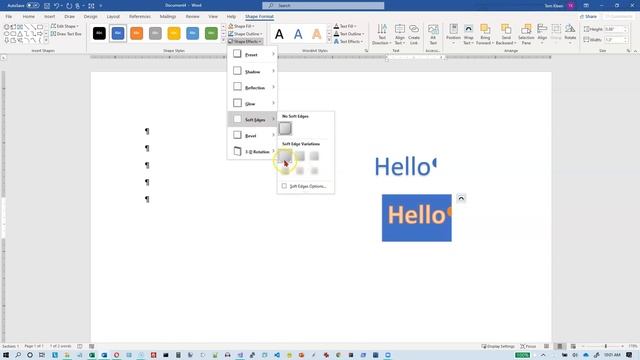Expand the Shape Fill dropdown
Image resolution: width=640 pixels, height=360 pixels.
click(x=241, y=26)
